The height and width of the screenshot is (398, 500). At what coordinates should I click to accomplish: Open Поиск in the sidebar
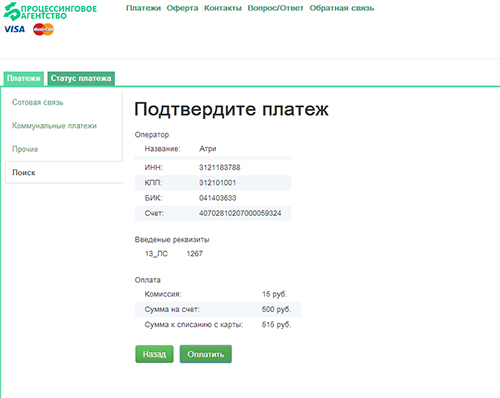coord(24,172)
